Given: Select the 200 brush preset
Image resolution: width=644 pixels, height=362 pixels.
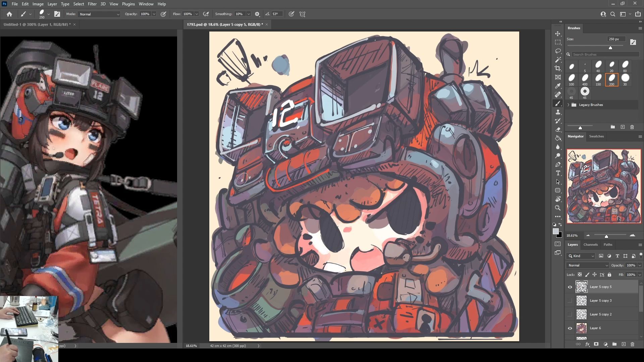Looking at the screenshot, I should (x=611, y=80).
